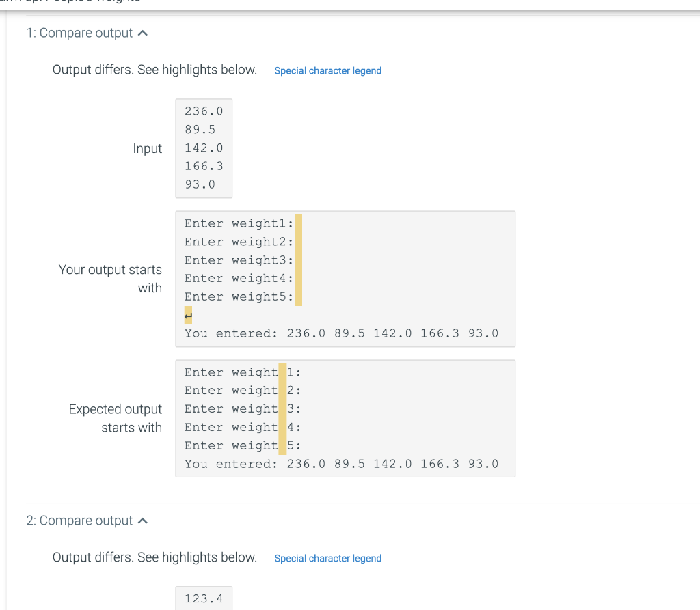Open Special character legend for test 2
Image resolution: width=700 pixels, height=610 pixels.
coord(327,558)
